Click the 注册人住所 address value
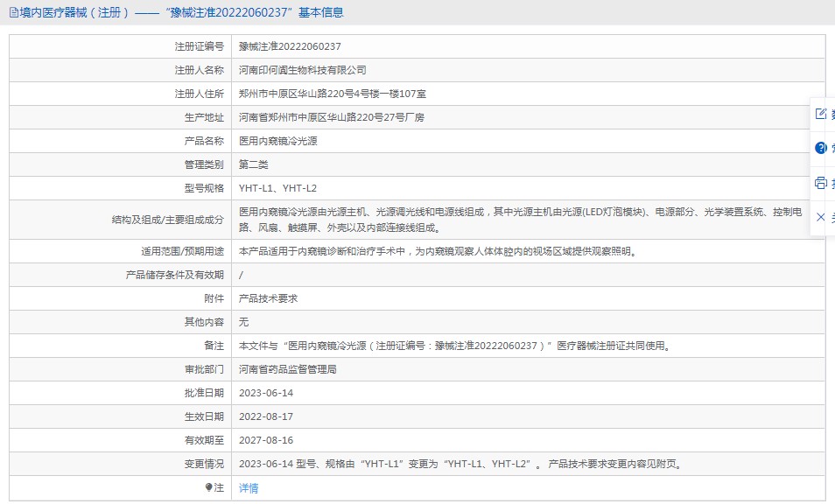This screenshot has height=504, width=835. (x=333, y=94)
